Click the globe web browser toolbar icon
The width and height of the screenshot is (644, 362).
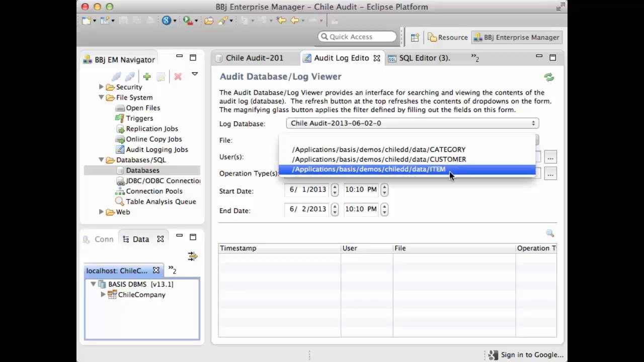tap(166, 21)
